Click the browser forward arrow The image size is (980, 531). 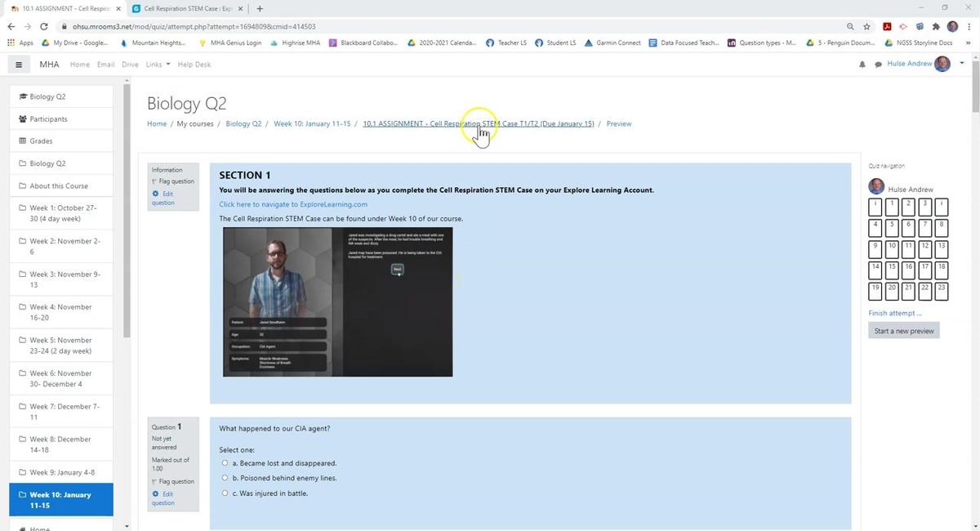click(28, 26)
